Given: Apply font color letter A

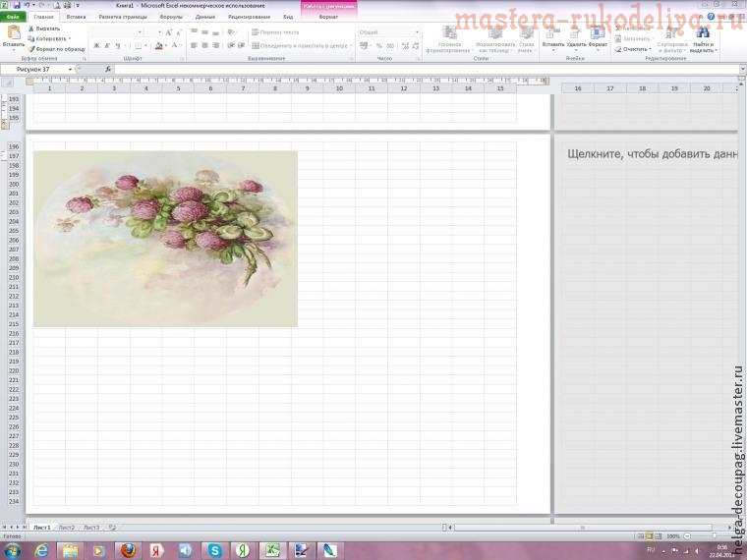Looking at the screenshot, I should [174, 46].
